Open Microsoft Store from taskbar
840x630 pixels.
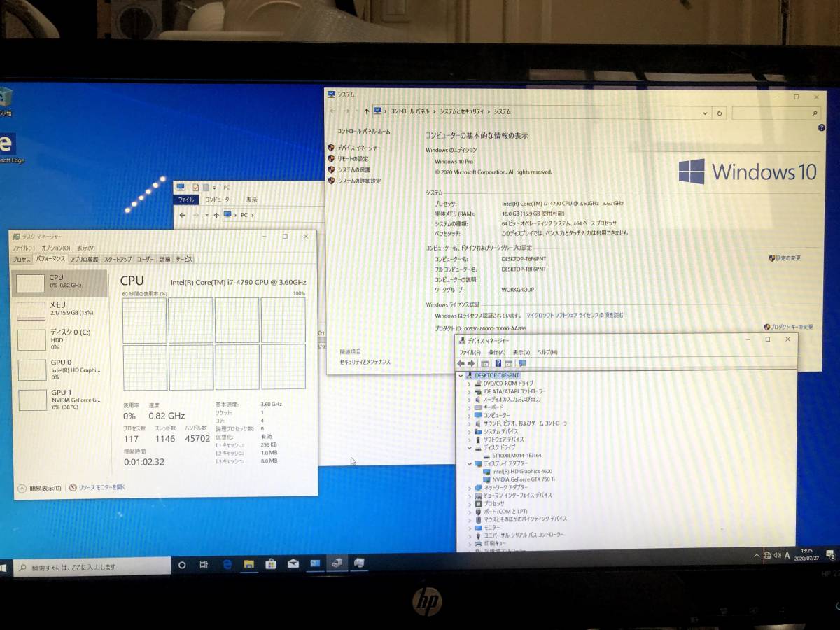coord(271,563)
